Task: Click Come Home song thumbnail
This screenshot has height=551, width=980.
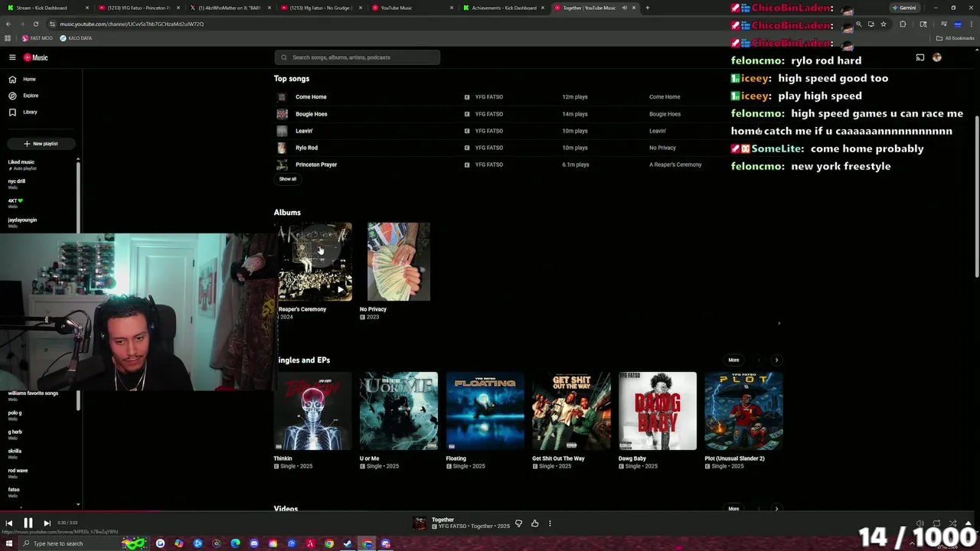Action: click(x=282, y=97)
